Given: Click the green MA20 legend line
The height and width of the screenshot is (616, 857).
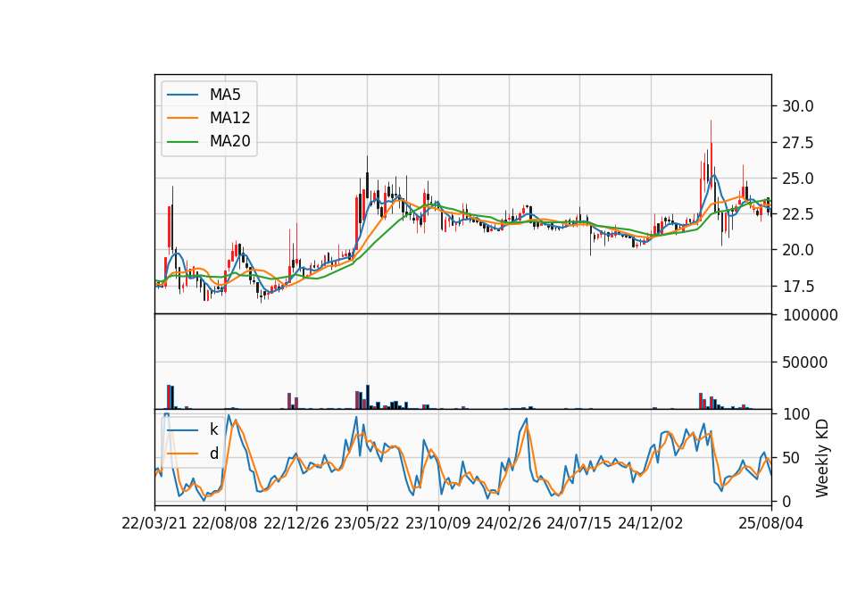Looking at the screenshot, I should click(x=182, y=142).
